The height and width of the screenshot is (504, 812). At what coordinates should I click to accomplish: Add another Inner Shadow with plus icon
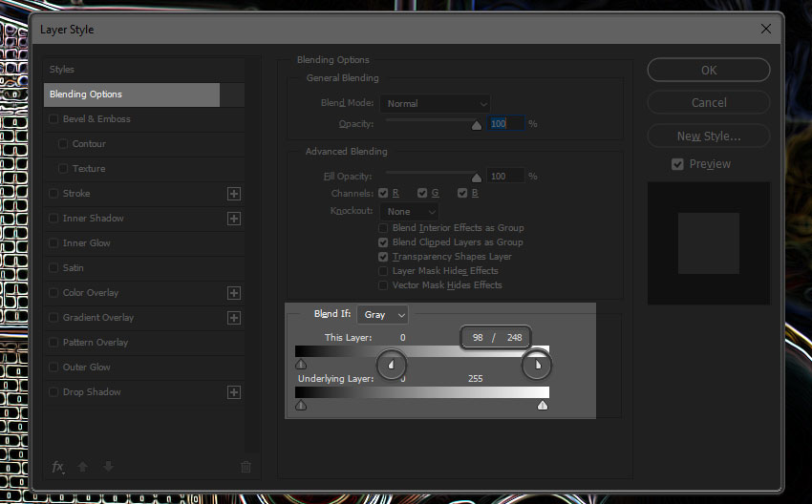pyautogui.click(x=234, y=219)
